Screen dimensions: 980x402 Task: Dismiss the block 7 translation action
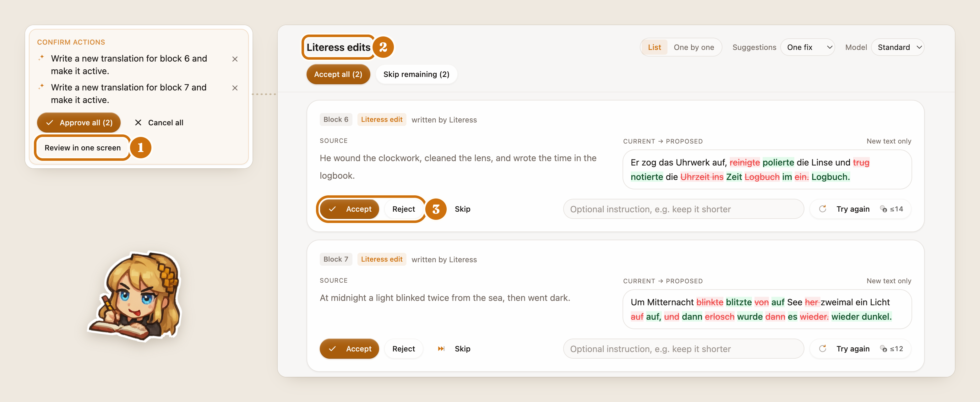[235, 88]
